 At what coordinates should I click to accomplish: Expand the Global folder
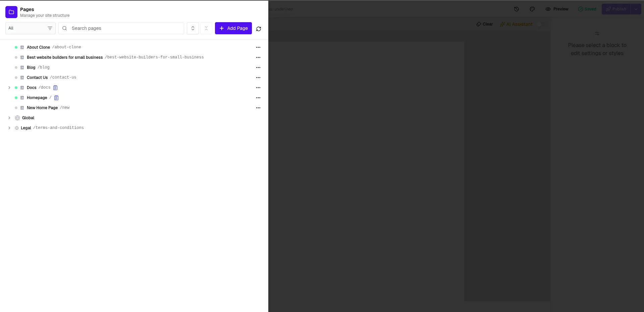click(x=9, y=118)
